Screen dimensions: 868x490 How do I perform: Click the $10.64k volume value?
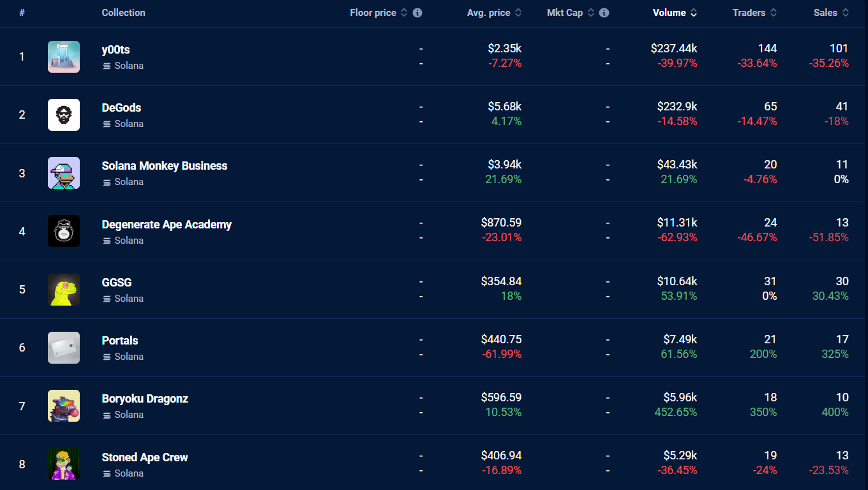[677, 281]
